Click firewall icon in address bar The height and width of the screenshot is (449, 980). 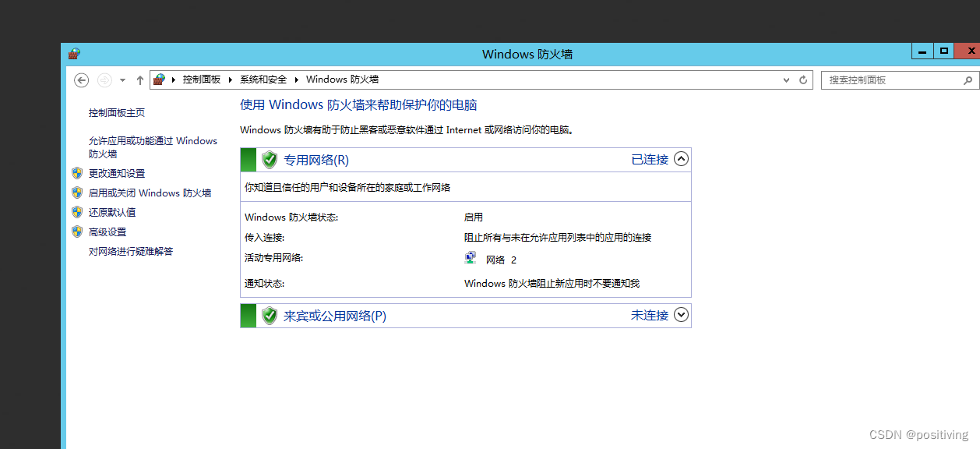[x=159, y=80]
